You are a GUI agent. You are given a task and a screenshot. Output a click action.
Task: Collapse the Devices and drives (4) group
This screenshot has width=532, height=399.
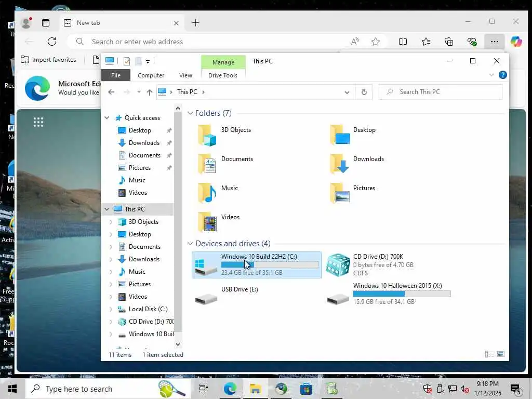(190, 244)
